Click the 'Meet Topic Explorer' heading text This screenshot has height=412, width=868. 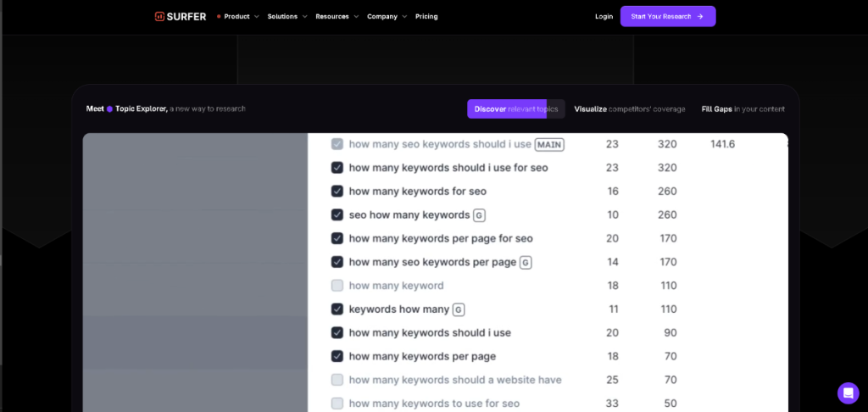[x=127, y=109]
